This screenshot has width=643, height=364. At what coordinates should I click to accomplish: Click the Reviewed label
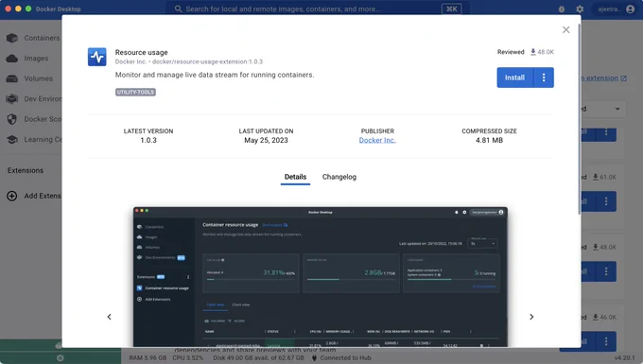(511, 52)
